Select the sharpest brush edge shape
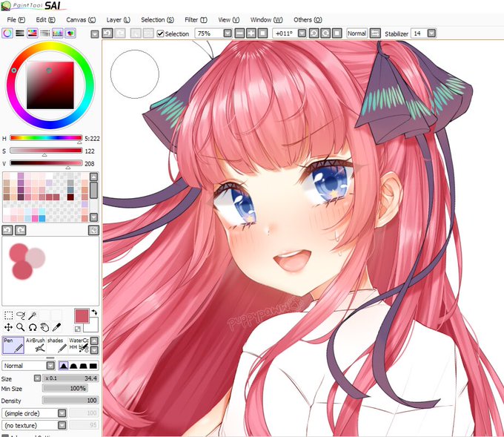Image resolution: width=504 pixels, height=437 pixels. tap(63, 366)
